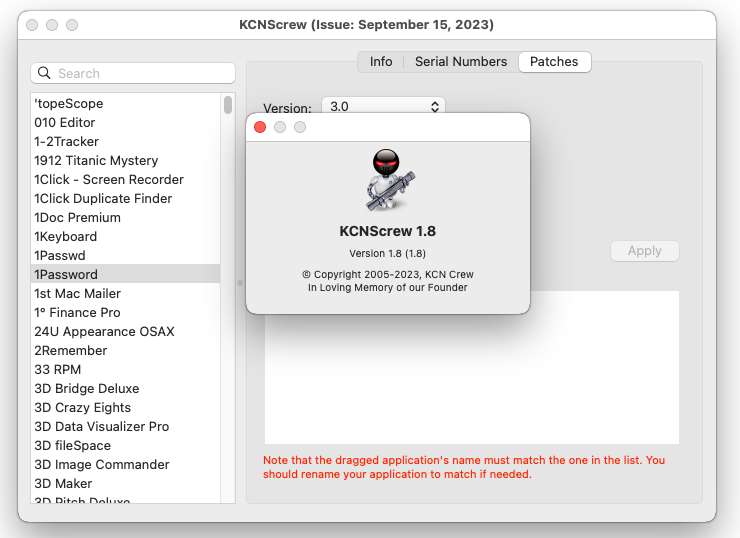
Task: Select 24U Appearance OSAX entry
Action: pos(126,331)
